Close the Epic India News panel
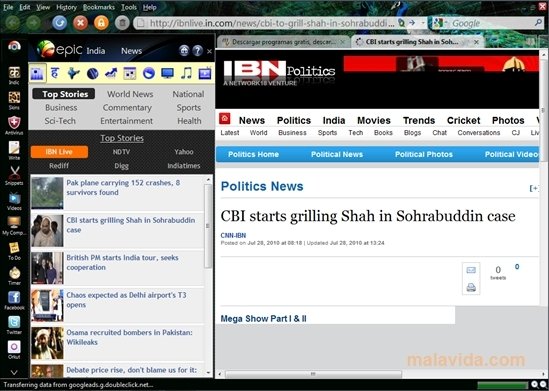The image size is (549, 391). (209, 51)
